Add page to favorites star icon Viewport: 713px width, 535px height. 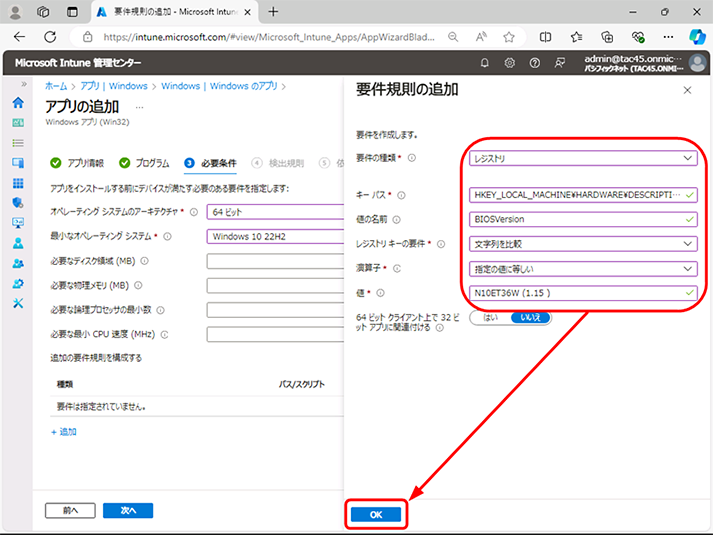[509, 37]
